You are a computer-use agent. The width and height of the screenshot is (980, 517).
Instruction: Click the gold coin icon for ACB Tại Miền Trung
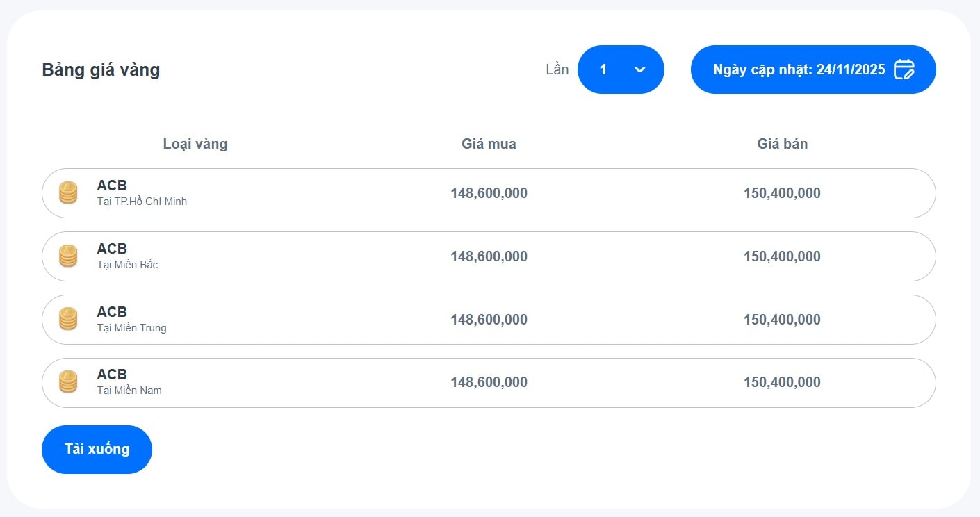(68, 319)
